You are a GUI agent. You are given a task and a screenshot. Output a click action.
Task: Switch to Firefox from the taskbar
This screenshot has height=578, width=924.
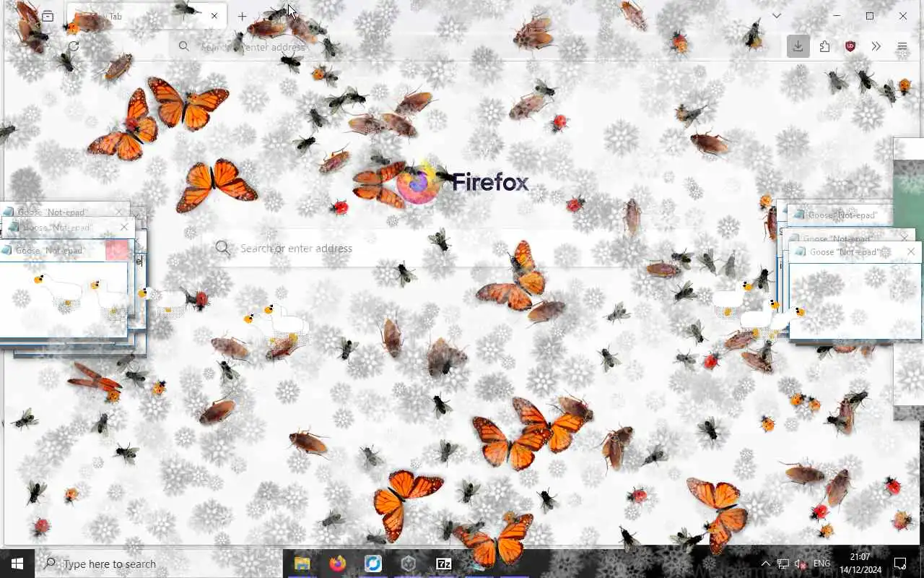click(338, 564)
